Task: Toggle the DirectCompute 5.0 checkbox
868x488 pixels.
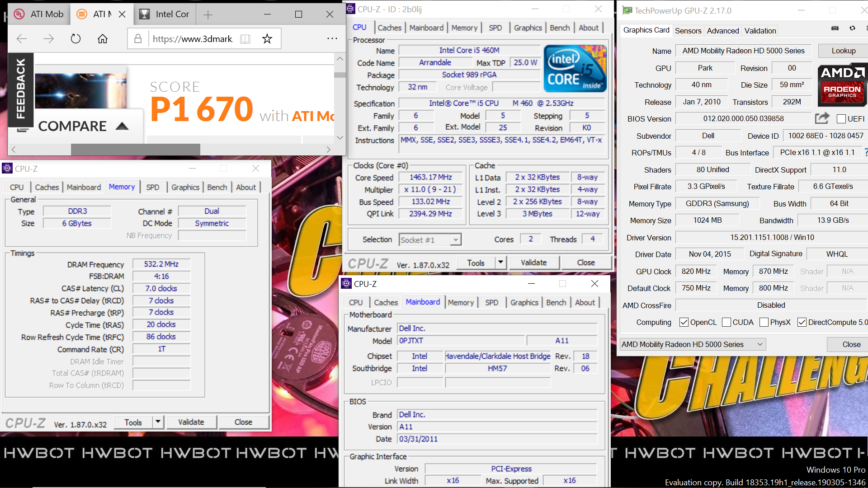Action: point(802,322)
